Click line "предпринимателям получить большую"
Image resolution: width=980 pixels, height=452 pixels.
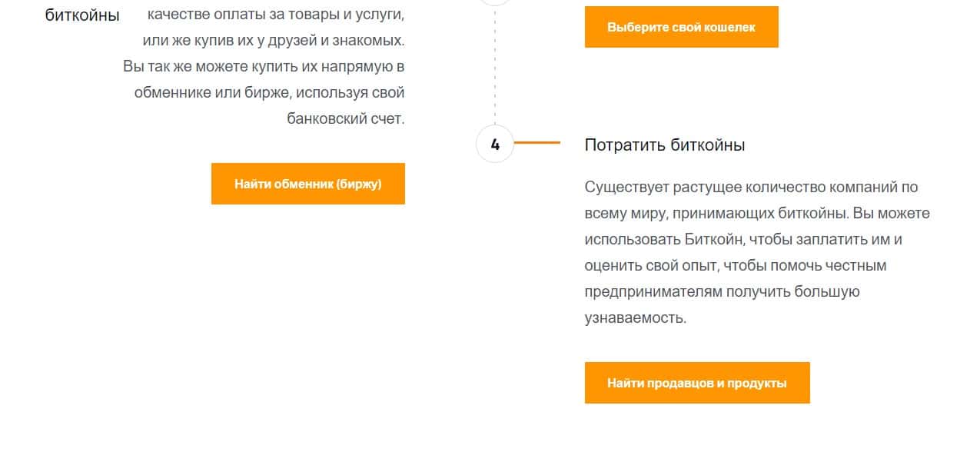[722, 291]
